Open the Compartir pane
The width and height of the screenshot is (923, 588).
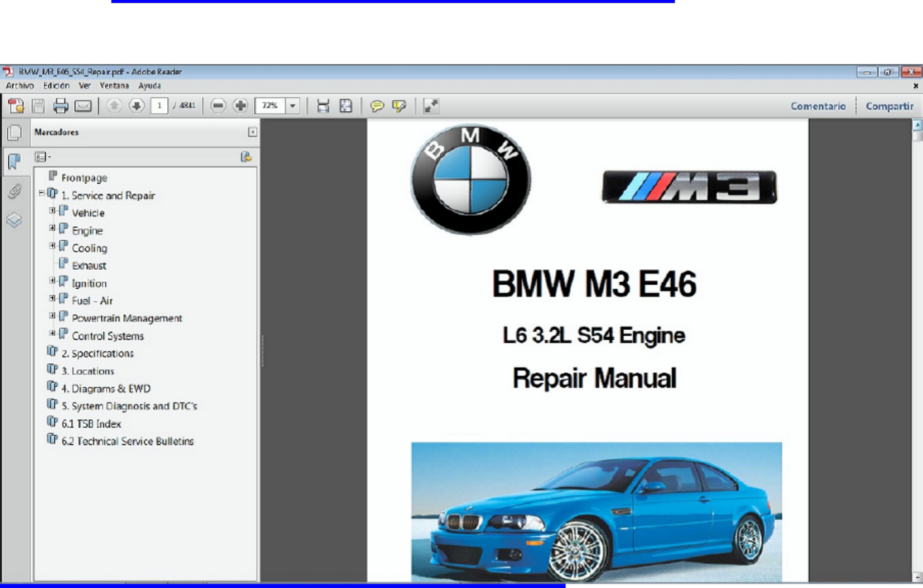[889, 106]
